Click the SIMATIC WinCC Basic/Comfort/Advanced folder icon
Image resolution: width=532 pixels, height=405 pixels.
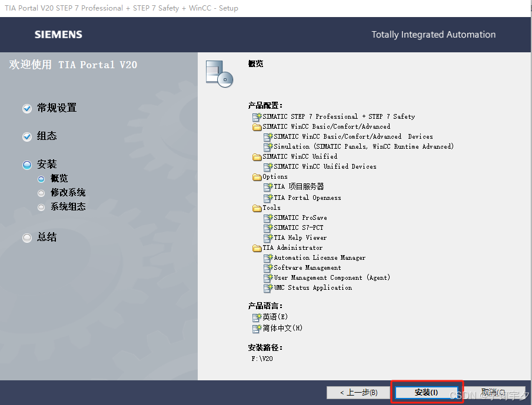click(257, 127)
